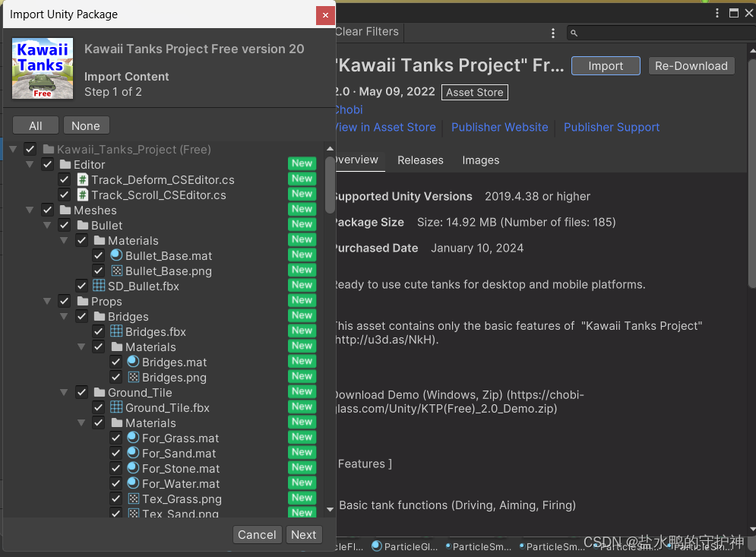
Task: Uncheck the Kawaii_Tanks_Project (Free) root checkbox
Action: coord(30,149)
